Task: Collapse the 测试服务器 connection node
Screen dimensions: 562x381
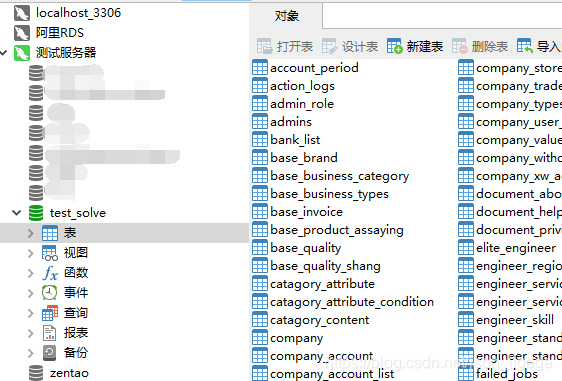Action: click(4, 53)
